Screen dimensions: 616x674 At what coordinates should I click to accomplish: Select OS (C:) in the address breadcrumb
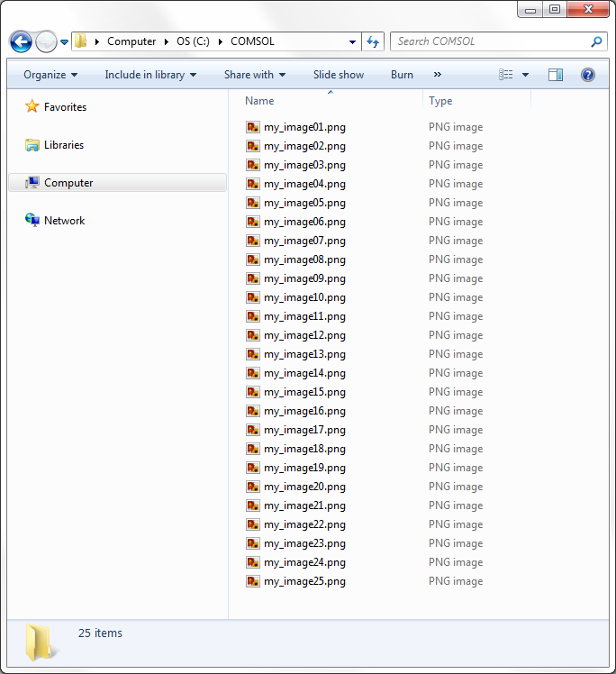[x=193, y=41]
